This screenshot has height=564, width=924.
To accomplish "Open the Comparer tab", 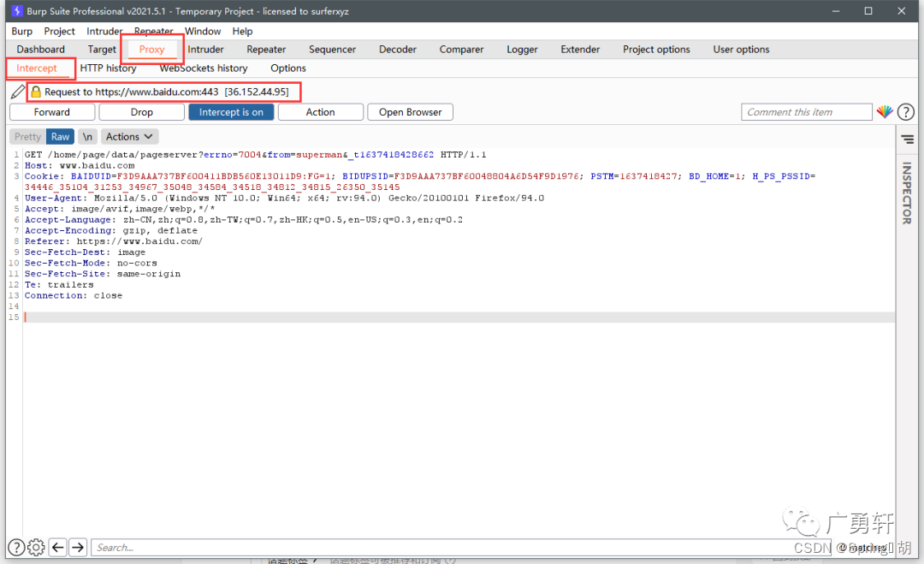I will click(x=461, y=50).
